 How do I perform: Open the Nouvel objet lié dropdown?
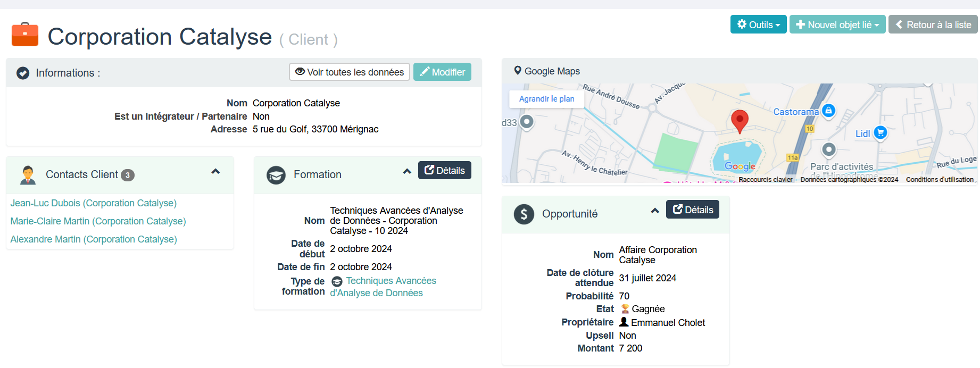click(837, 24)
